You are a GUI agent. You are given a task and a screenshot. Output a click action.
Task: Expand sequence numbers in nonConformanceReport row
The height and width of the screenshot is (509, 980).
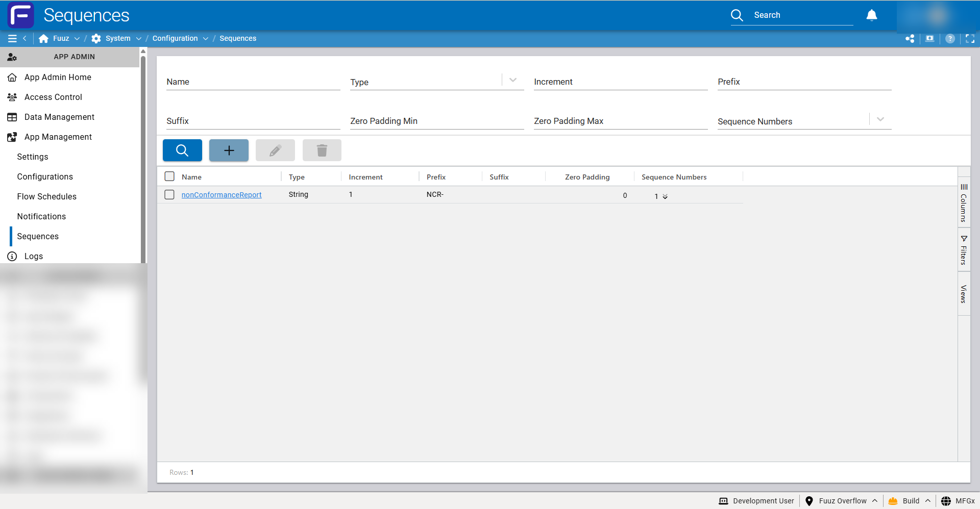(665, 196)
